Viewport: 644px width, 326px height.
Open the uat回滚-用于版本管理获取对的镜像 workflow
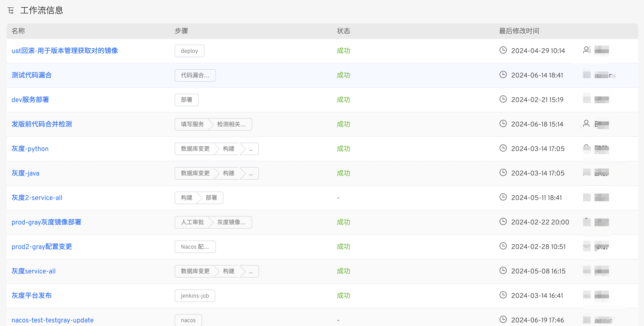(65, 51)
